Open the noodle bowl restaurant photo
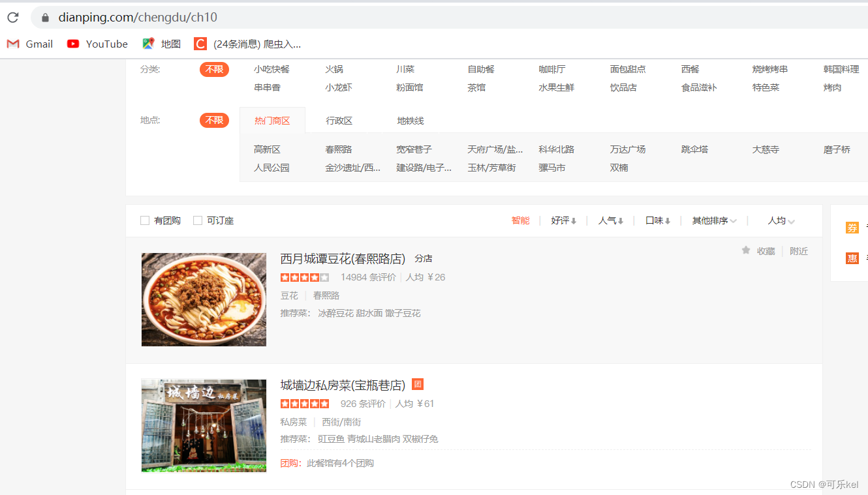The width and height of the screenshot is (868, 495). [x=204, y=299]
